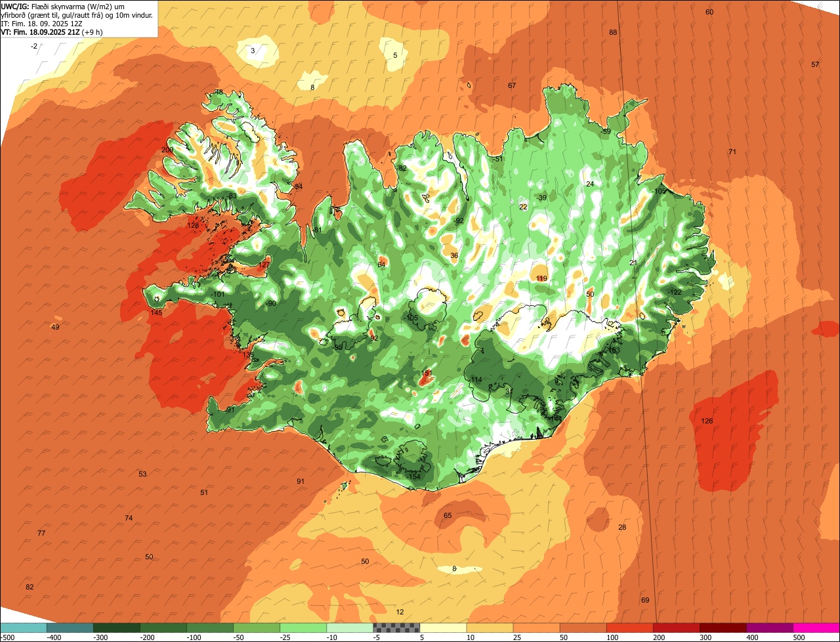Click the '209' value in the Westfjords
This screenshot has width=840, height=642.
[167, 150]
